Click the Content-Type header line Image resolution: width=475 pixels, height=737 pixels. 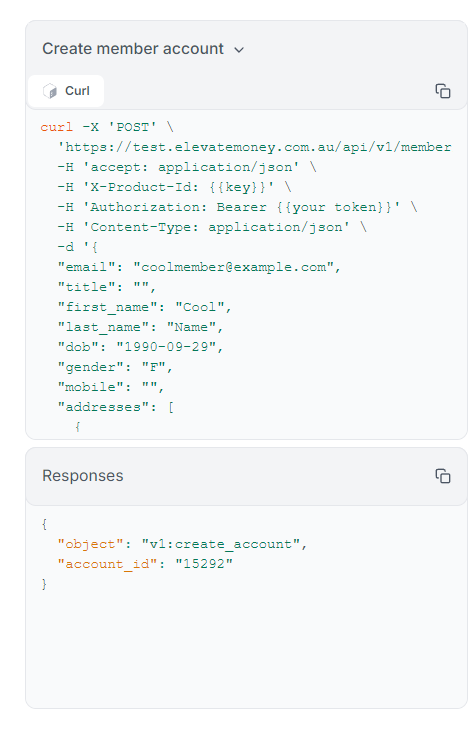point(212,227)
